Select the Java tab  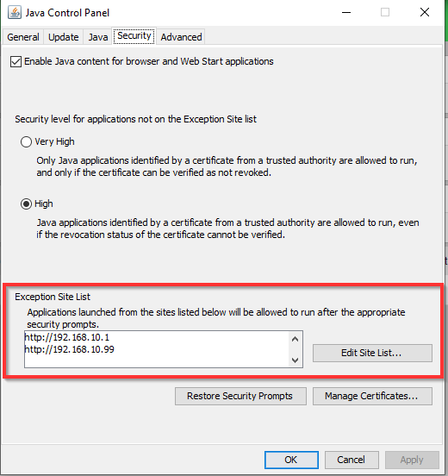(x=98, y=37)
